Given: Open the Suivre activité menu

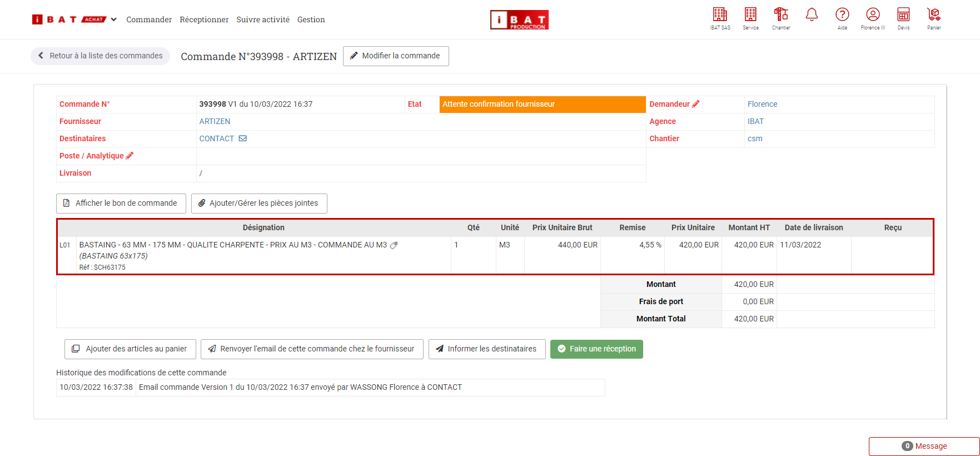Looking at the screenshot, I should tap(263, 19).
